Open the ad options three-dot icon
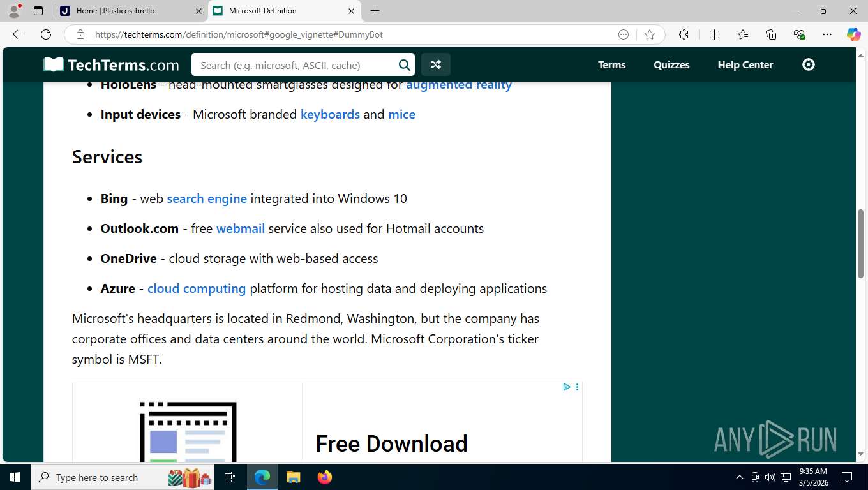 coord(577,387)
